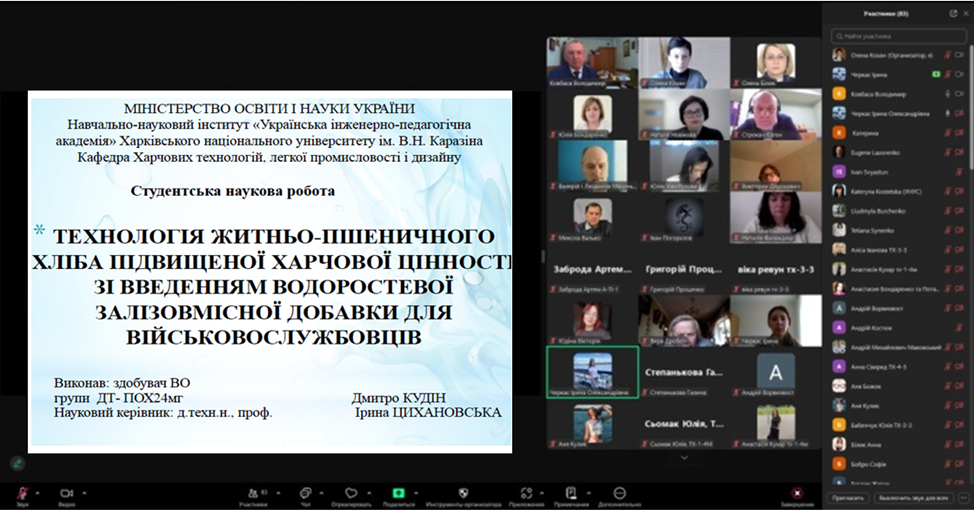This screenshot has height=510, width=974.
Task: Select Liudmyla Burchenko row in participants list
Action: click(x=898, y=211)
